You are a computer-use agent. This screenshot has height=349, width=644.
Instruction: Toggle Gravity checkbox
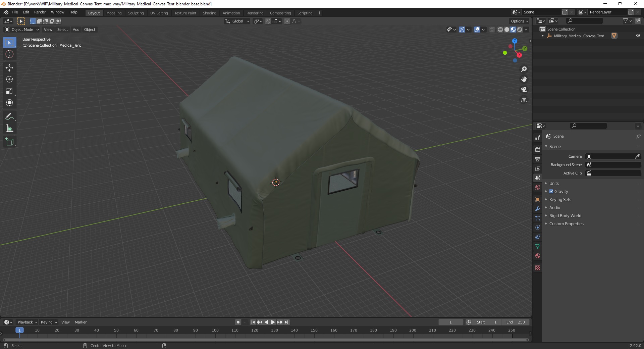(x=551, y=191)
